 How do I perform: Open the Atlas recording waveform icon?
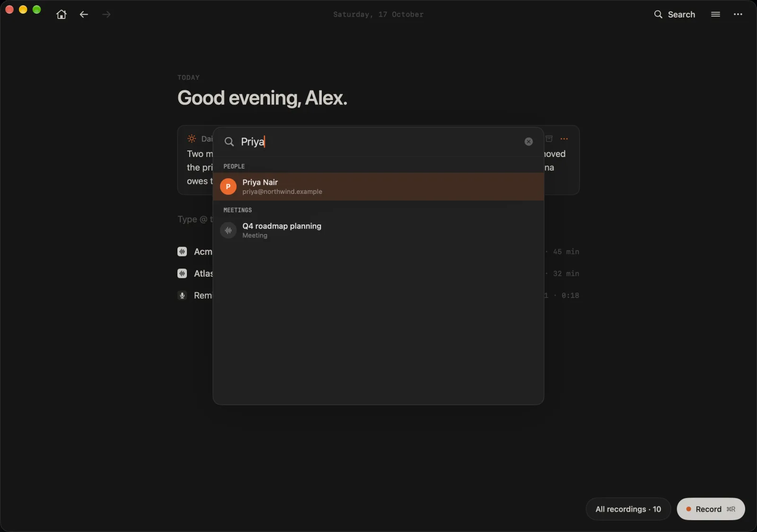point(182,273)
